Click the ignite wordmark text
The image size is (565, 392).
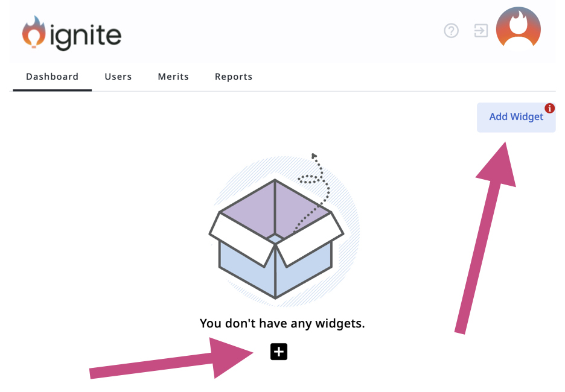tap(85, 36)
